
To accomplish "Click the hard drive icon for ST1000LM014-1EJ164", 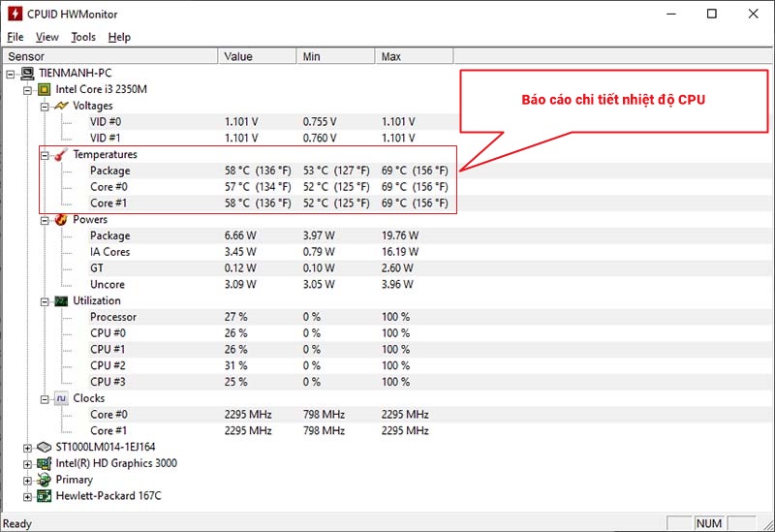I will coord(44,447).
